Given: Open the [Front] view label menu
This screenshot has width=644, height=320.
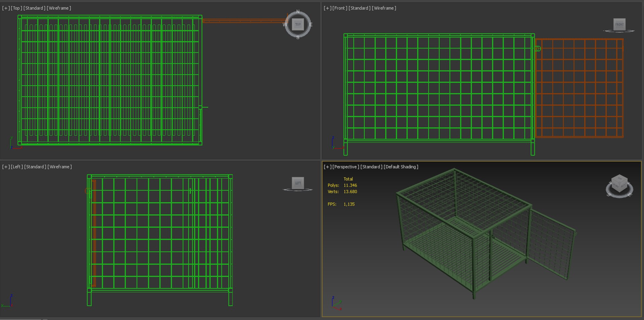Looking at the screenshot, I should 340,8.
